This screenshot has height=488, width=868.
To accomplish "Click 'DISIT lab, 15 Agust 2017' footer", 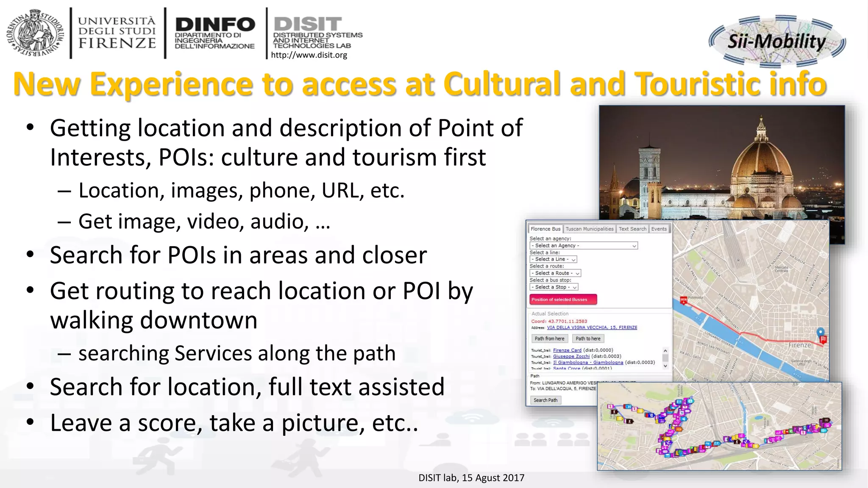I will tap(471, 478).
